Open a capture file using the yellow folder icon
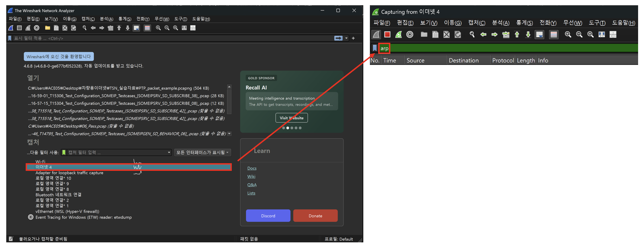This screenshot has width=644, height=250. click(48, 28)
